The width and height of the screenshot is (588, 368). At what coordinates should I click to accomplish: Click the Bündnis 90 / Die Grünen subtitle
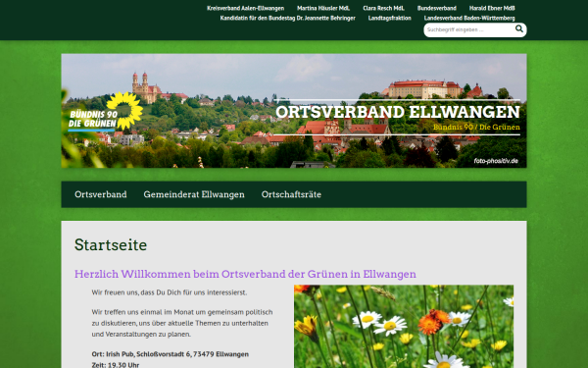pos(476,128)
